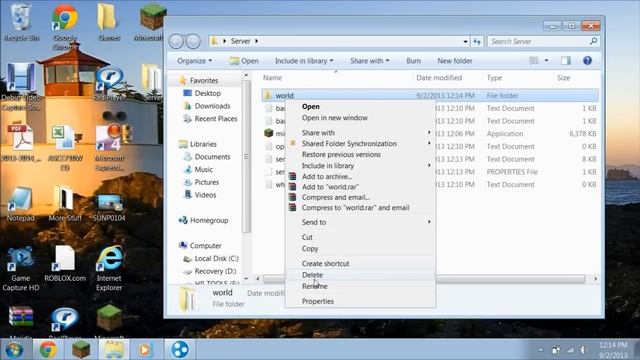640x360 pixels.
Task: Click the Windows Start button
Action: (x=14, y=350)
